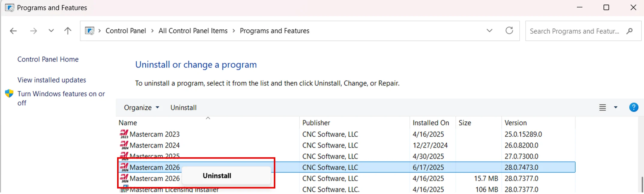Click icon of Mastercam 2026 version 28.0.7473.0
Viewport: 644px width, 194px height.
124,167
